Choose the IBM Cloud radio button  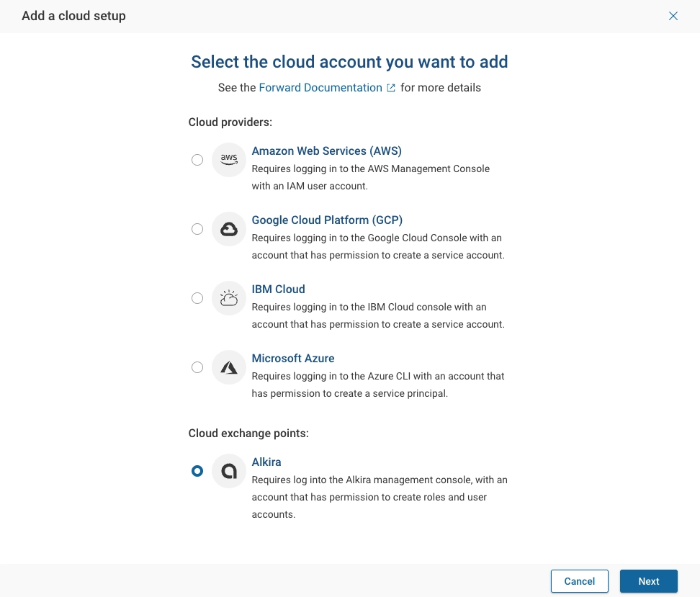[x=197, y=298]
